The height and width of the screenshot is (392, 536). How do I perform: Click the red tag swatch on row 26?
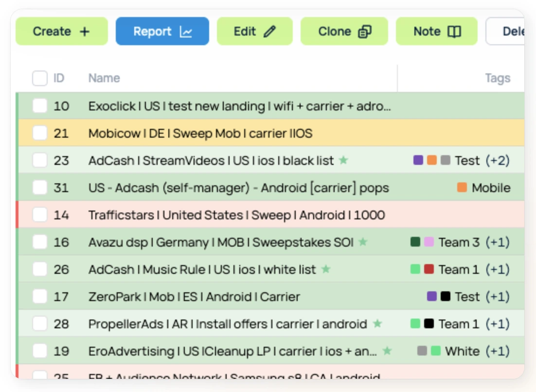coord(429,269)
